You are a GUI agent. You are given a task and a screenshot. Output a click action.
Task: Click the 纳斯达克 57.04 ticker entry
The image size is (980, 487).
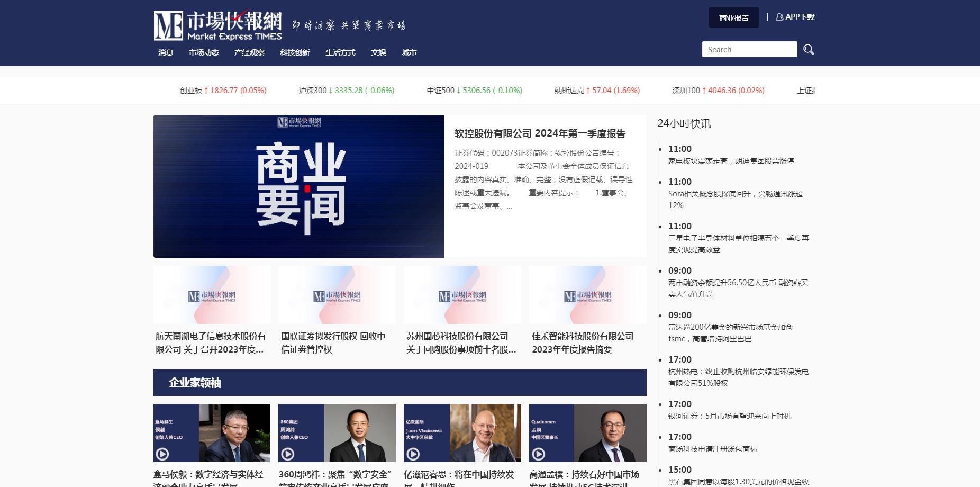tap(597, 91)
